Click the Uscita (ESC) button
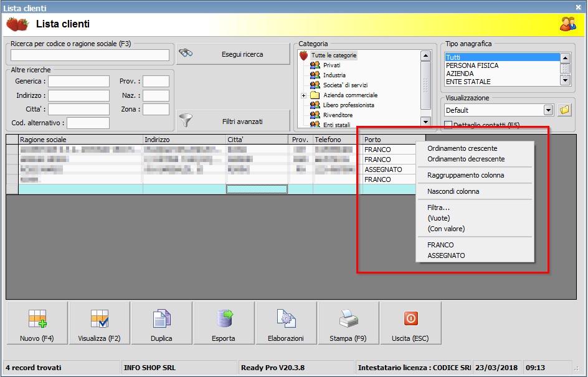This screenshot has height=377, width=588. 410,323
